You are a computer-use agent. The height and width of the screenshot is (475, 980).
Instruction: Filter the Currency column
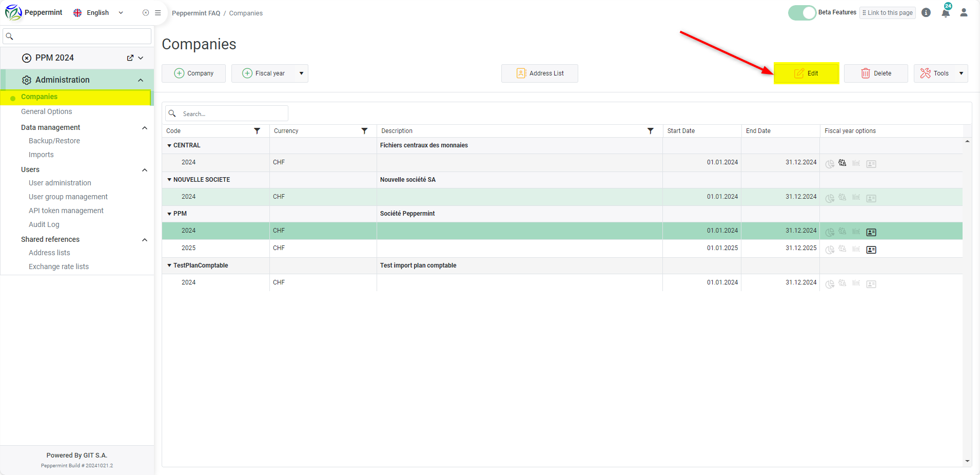pos(364,131)
